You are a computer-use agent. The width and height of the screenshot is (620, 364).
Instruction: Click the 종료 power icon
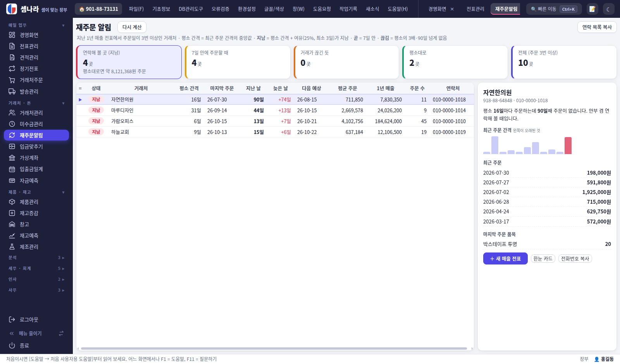12,345
